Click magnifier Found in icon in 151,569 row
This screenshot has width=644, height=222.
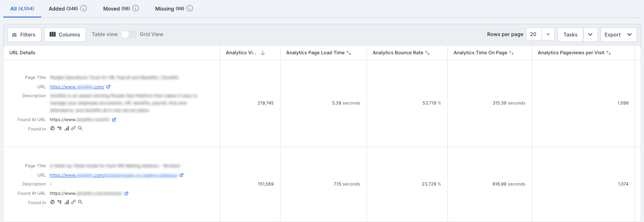pyautogui.click(x=80, y=202)
